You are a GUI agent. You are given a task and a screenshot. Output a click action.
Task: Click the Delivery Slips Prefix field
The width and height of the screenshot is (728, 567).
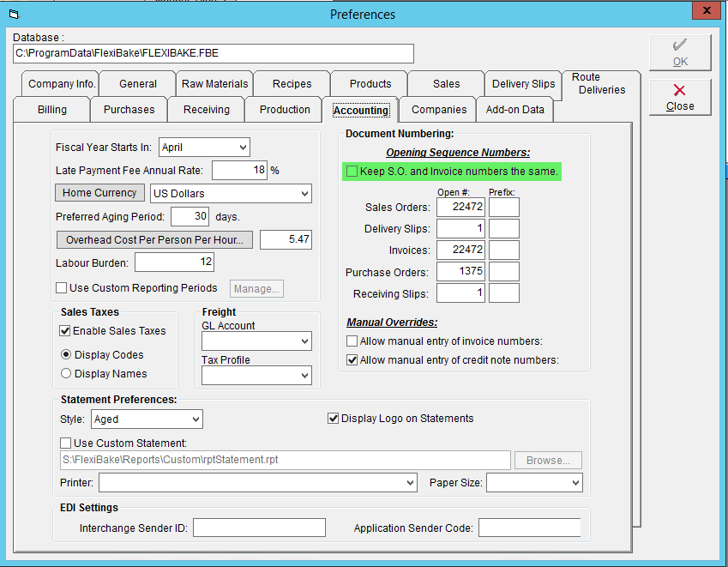(503, 228)
